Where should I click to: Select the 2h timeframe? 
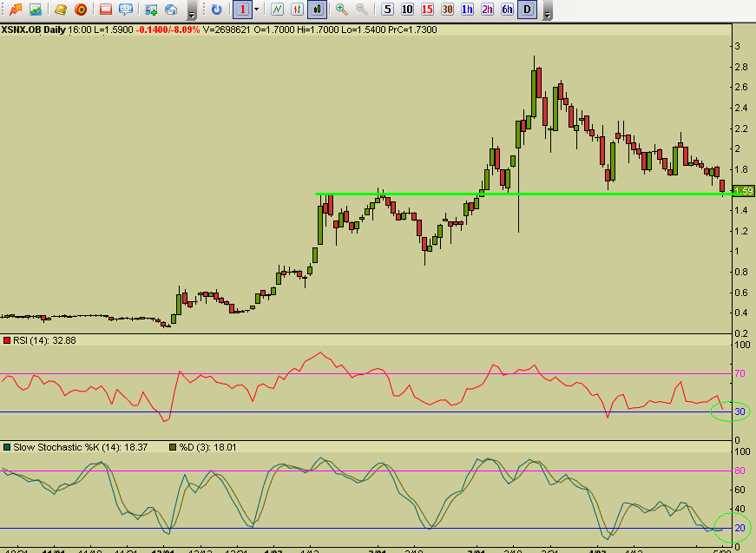coord(488,10)
